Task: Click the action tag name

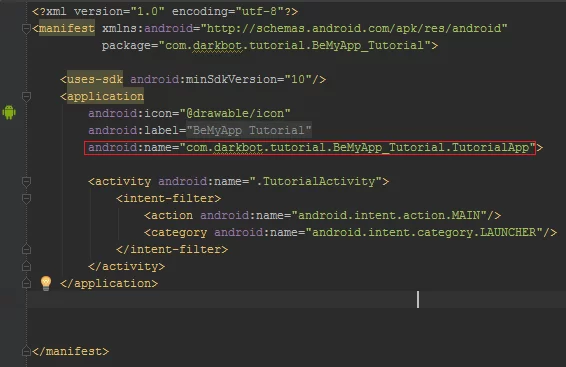Action: (x=172, y=215)
